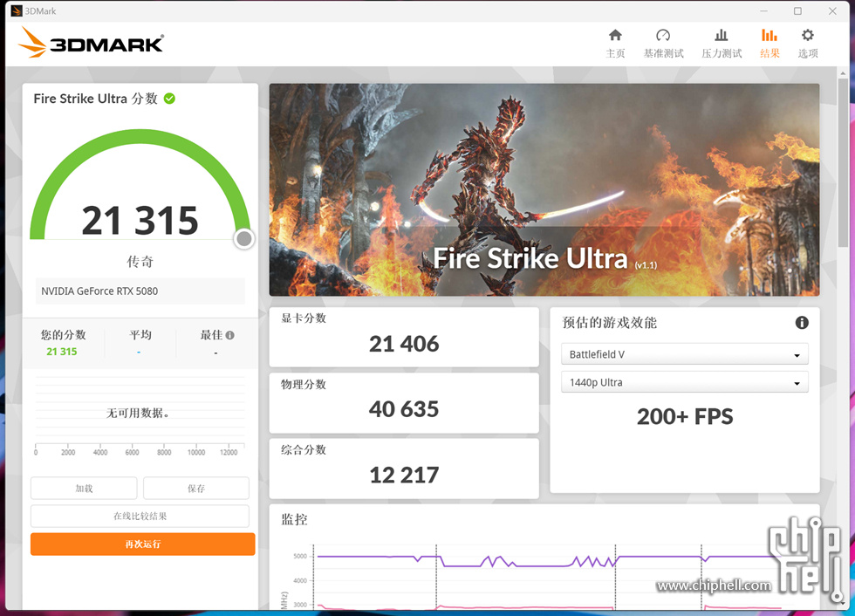The image size is (855, 616).
Task: Click the 传奇 legendary rating label
Action: [x=140, y=262]
